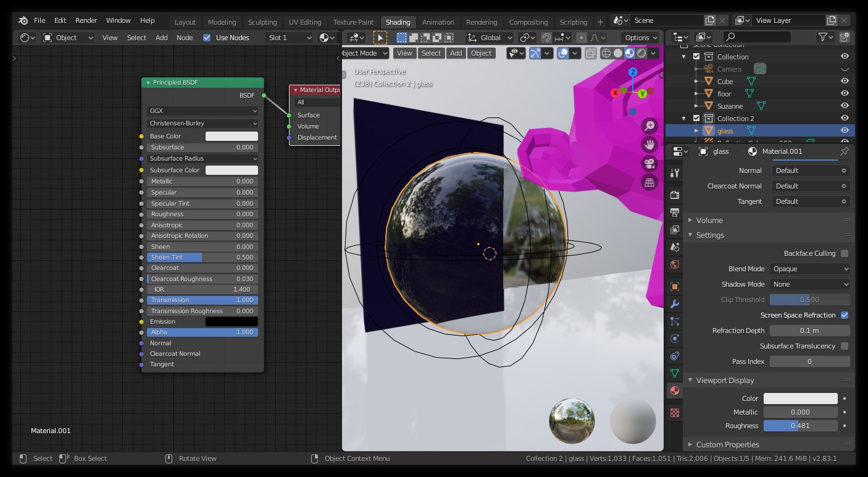This screenshot has height=477, width=868.
Task: Open the World properties tab
Action: tap(675, 264)
